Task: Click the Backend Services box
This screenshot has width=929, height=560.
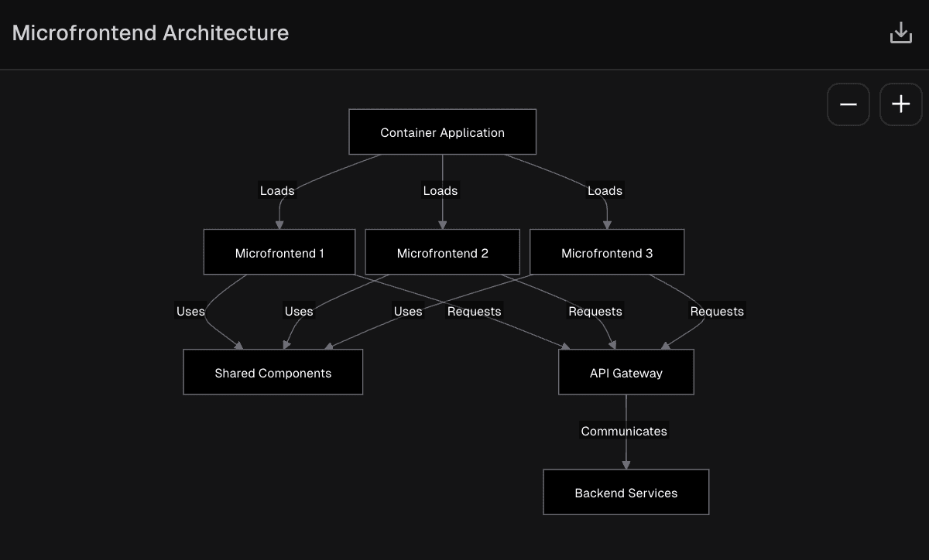Action: [x=626, y=492]
